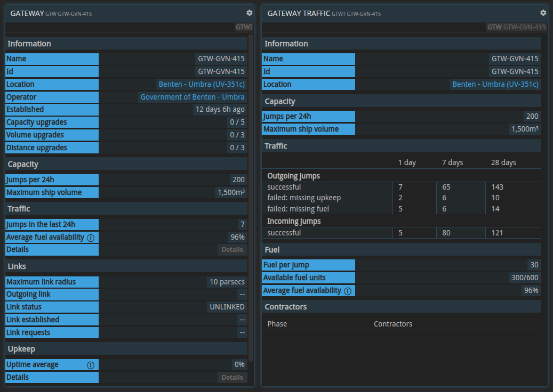Image resolution: width=553 pixels, height=392 pixels.
Task: Click 80 incoming successful 7 days cell
Action: pos(446,233)
